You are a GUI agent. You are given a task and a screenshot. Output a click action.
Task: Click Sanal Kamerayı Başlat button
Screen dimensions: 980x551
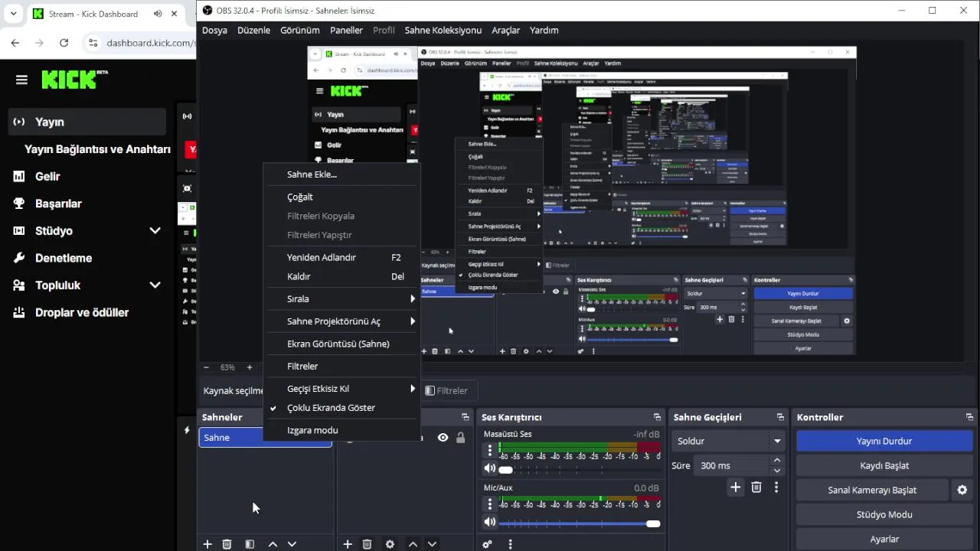tap(872, 490)
